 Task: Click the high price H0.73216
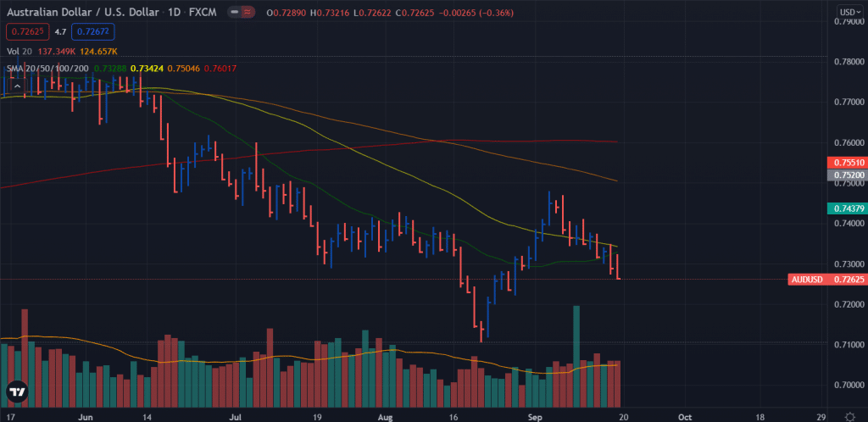click(x=331, y=12)
